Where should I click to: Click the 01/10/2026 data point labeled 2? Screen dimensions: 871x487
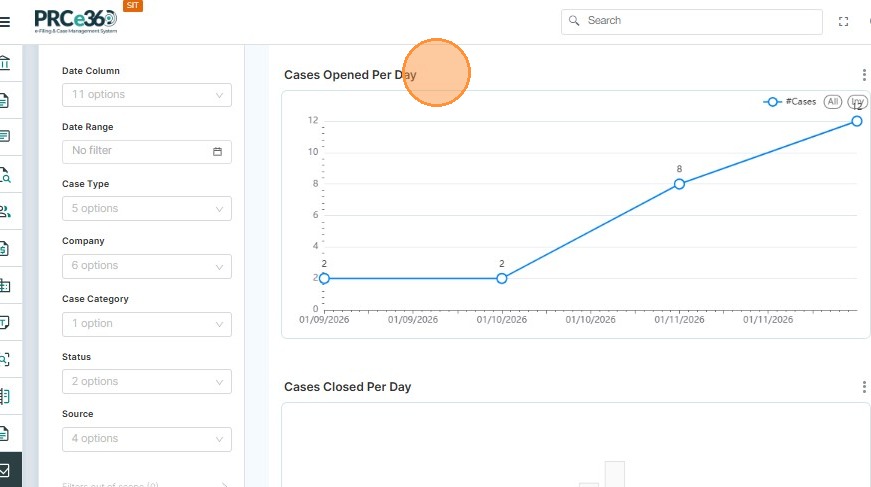click(502, 278)
